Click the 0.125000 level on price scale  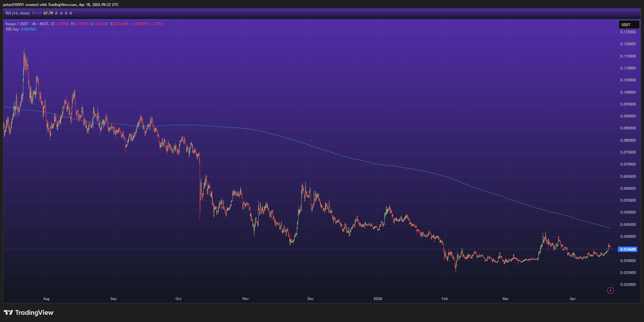[x=628, y=32]
